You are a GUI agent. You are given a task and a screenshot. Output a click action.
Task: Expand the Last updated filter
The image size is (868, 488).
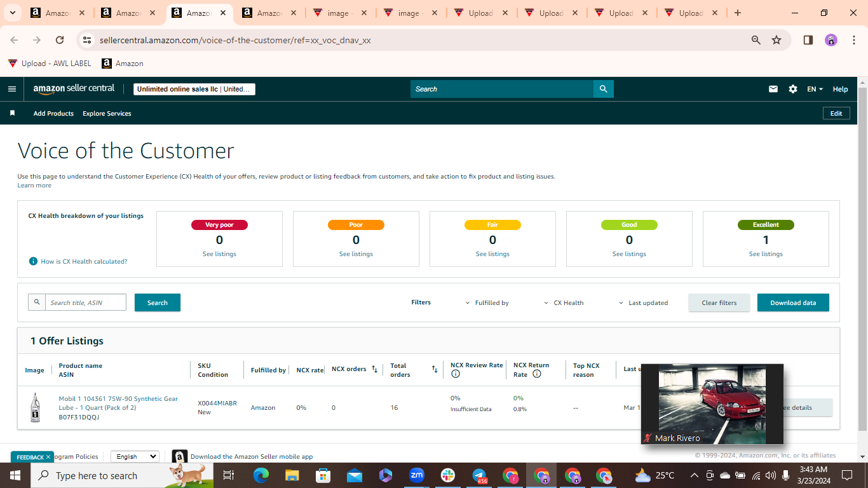pyautogui.click(x=643, y=303)
